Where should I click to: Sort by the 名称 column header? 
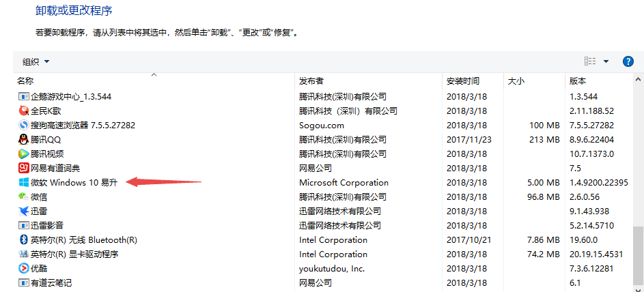pos(25,81)
